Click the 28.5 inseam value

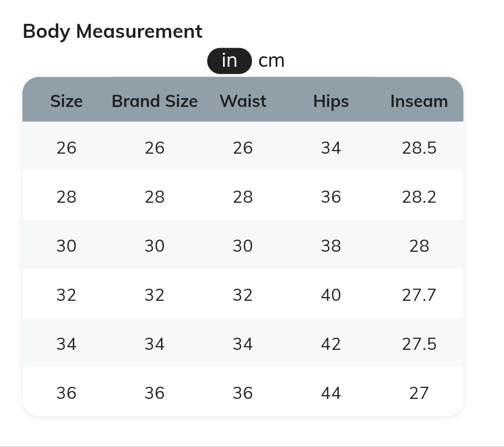coord(419,148)
